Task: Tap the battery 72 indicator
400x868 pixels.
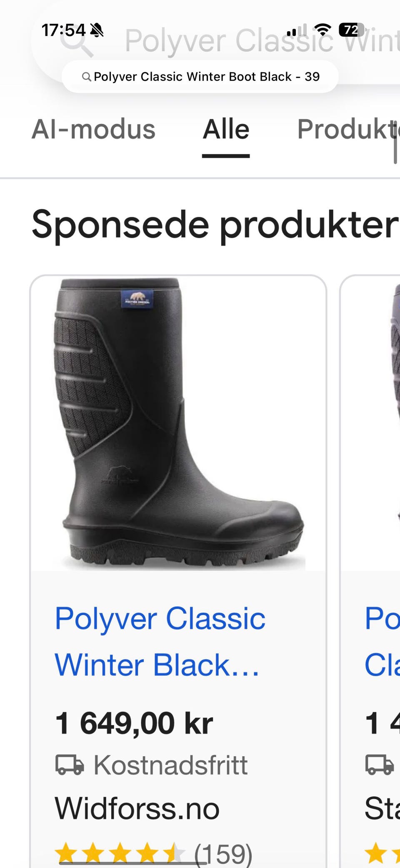Action: (x=352, y=30)
